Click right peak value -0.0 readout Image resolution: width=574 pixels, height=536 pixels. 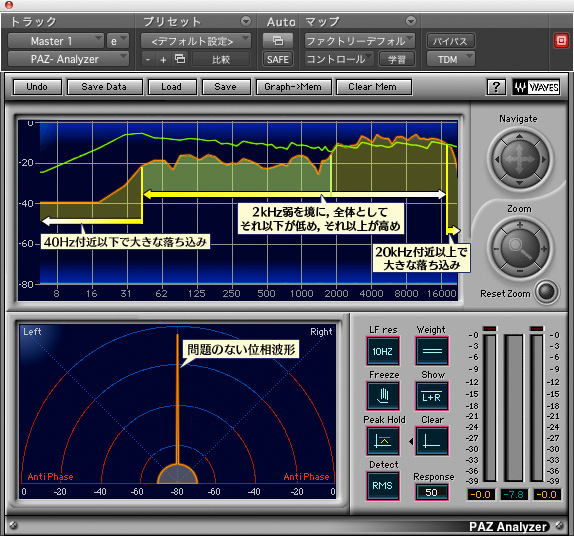(x=546, y=495)
